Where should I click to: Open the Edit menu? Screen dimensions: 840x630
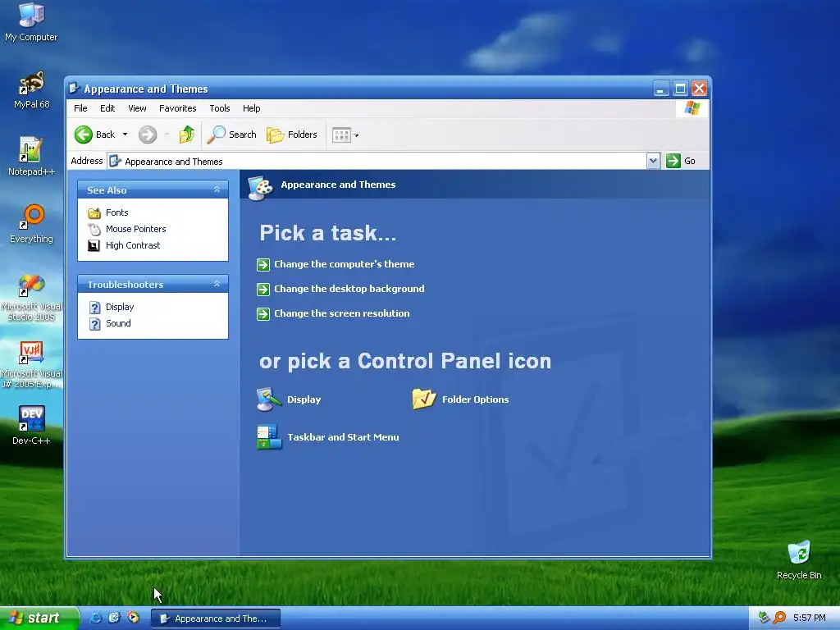(107, 108)
